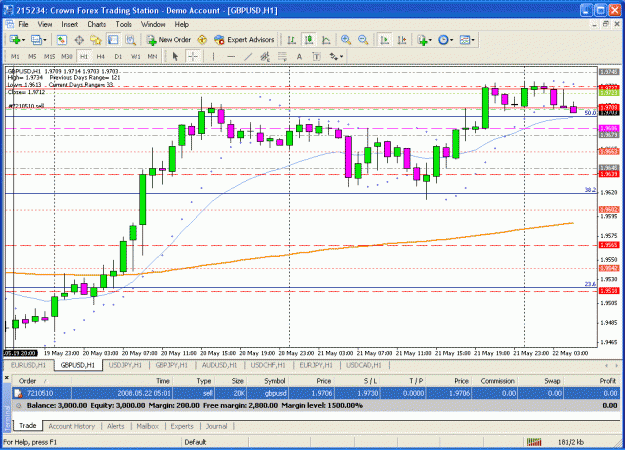Open the Tools menu
The height and width of the screenshot is (450, 625).
124,24
